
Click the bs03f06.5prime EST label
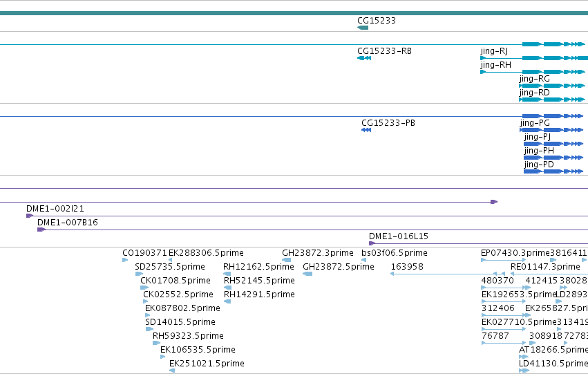(395, 253)
